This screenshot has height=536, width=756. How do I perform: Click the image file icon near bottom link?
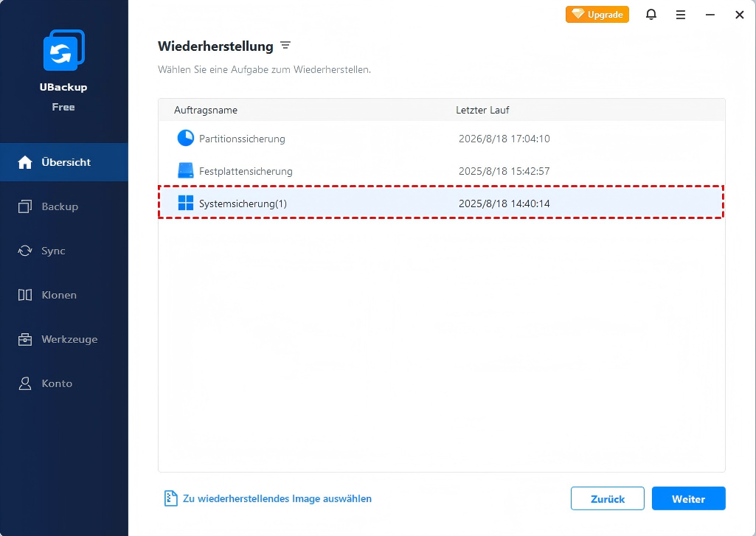[170, 498]
